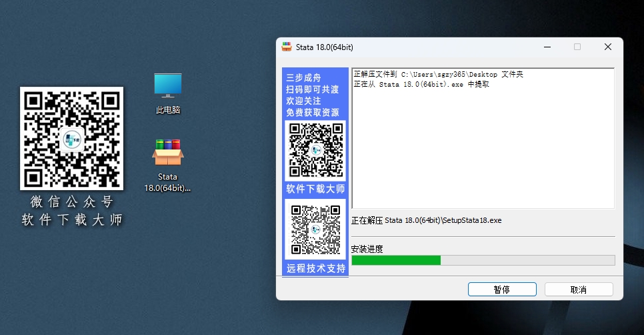Click the 软件下载大师 label in the sidebar

click(x=315, y=189)
